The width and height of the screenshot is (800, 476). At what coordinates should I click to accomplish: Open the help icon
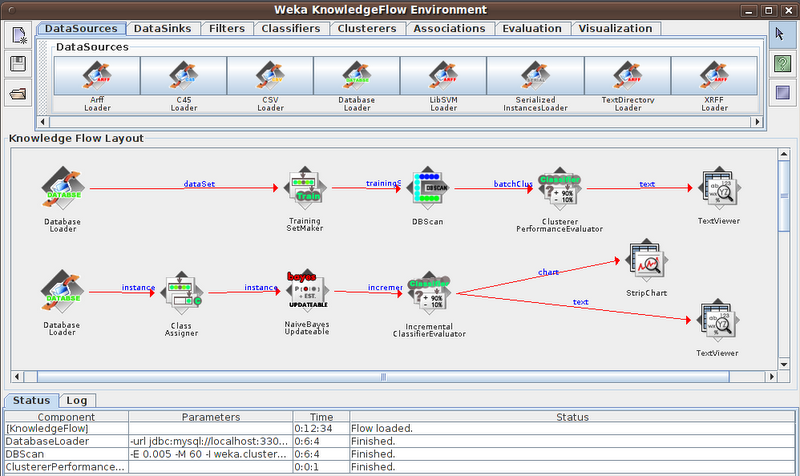783,64
